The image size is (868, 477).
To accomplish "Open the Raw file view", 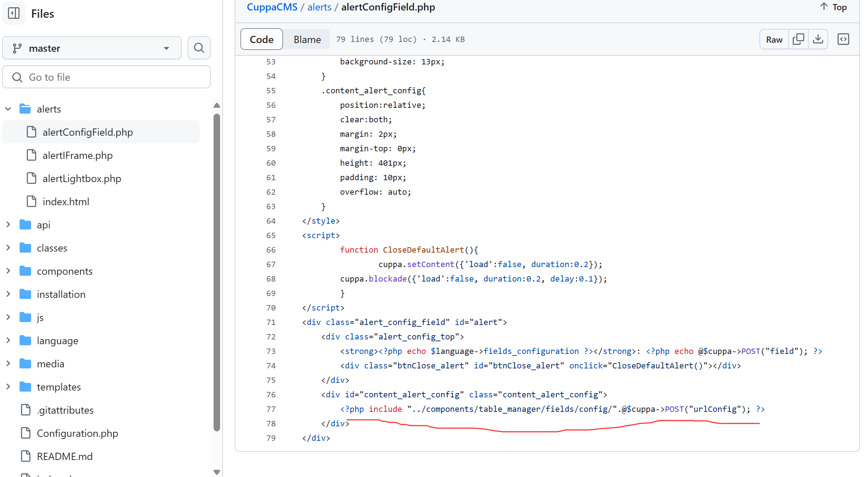I will 774,39.
